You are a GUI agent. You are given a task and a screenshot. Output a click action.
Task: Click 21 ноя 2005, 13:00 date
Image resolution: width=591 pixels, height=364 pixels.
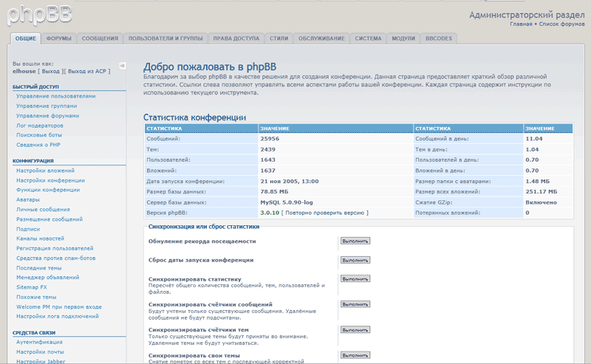[290, 181]
